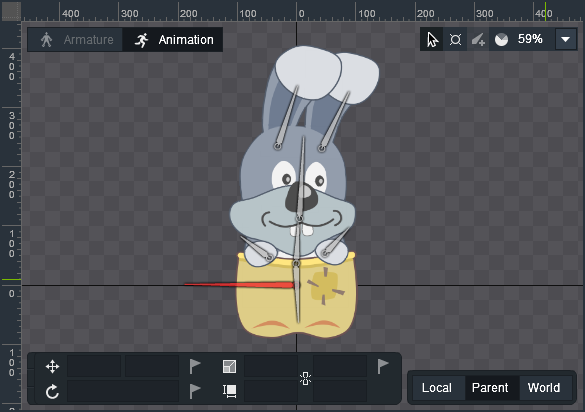Image resolution: width=585 pixels, height=412 pixels.
Task: Open the zoom dropdown arrow
Action: 566,39
